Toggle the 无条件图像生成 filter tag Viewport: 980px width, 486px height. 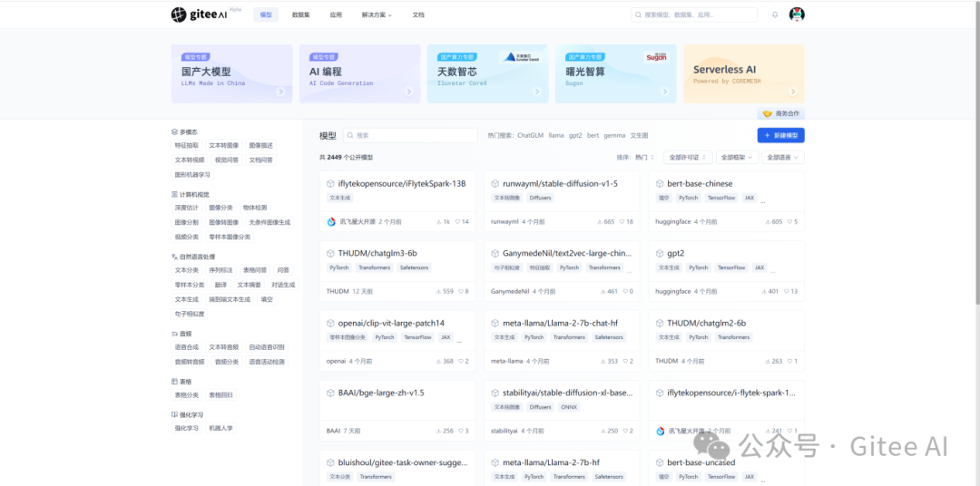[x=269, y=222]
